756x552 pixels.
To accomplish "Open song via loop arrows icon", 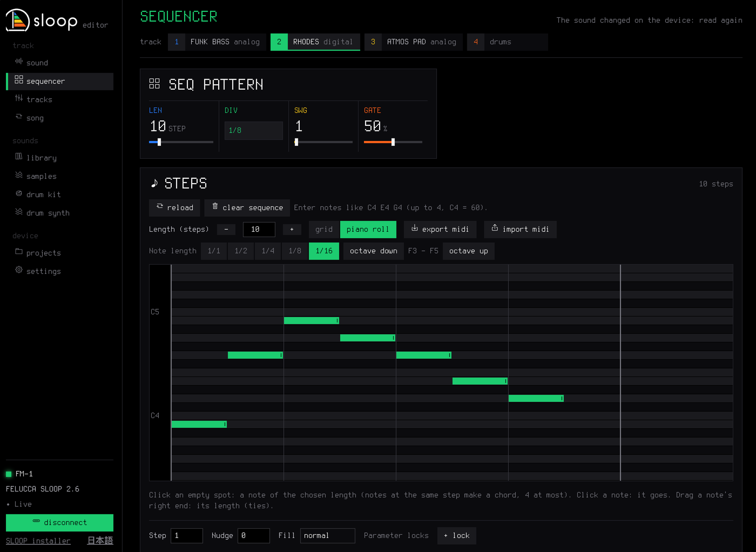I will (x=18, y=117).
